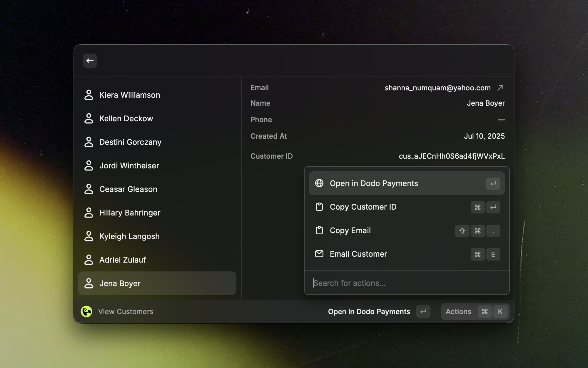Click the back arrow at the top left
Image resolution: width=588 pixels, height=368 pixels.
click(90, 61)
